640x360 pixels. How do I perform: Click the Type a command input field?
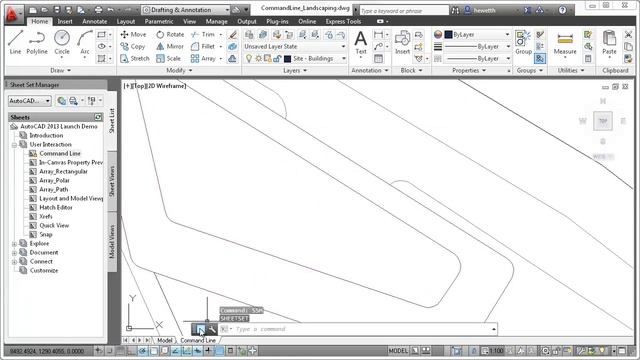point(362,329)
